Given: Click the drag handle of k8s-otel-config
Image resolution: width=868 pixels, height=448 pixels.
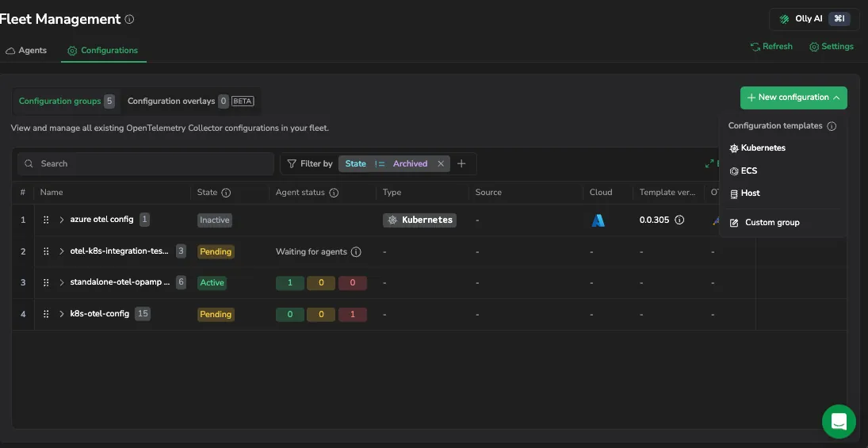Looking at the screenshot, I should click(x=46, y=314).
